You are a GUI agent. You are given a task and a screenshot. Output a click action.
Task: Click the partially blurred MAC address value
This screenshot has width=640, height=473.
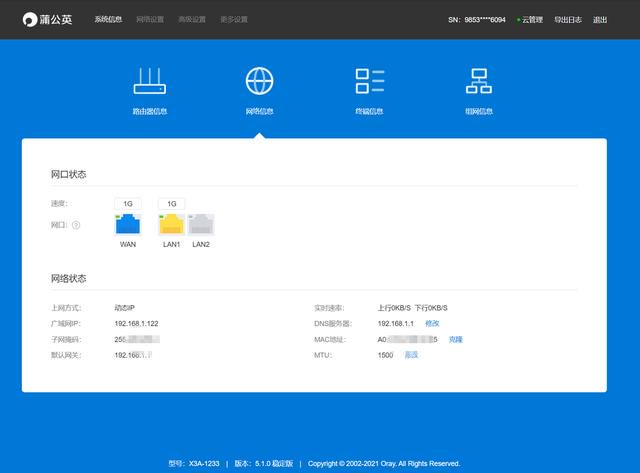tap(407, 339)
